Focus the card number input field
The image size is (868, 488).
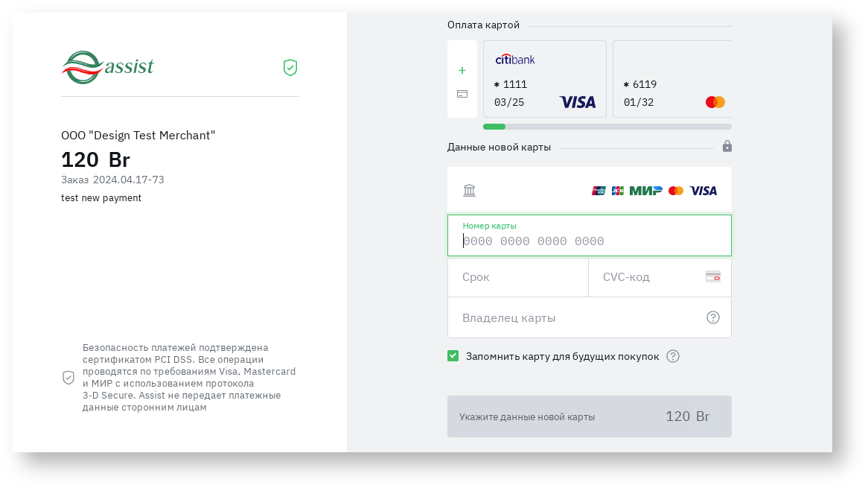(590, 241)
